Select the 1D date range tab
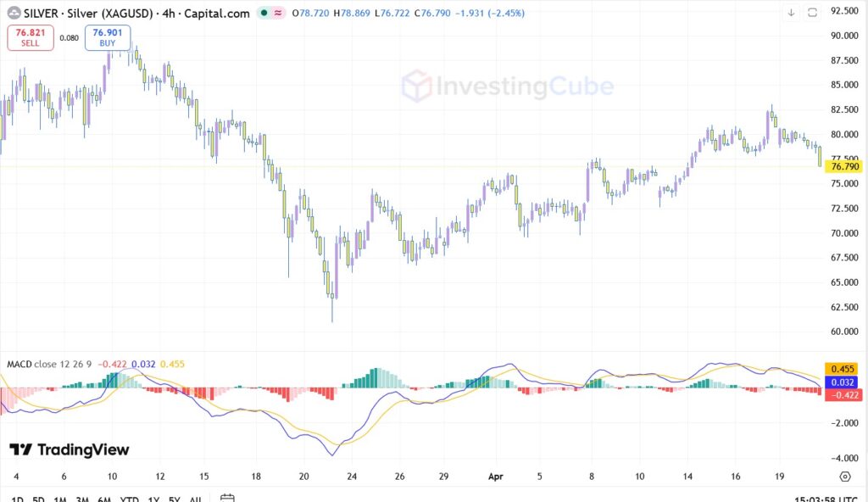Viewport: 868px width, 502px height. (x=15, y=499)
